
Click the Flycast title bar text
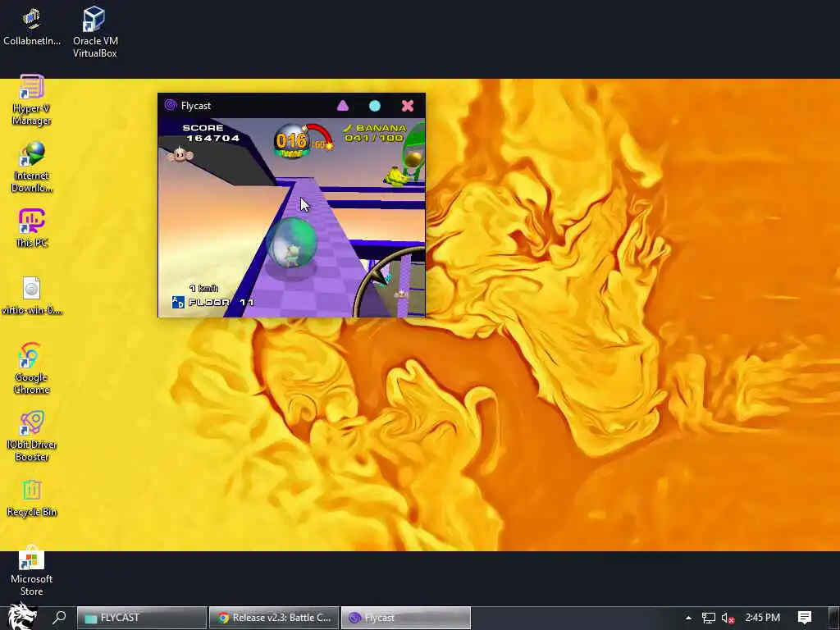(195, 106)
